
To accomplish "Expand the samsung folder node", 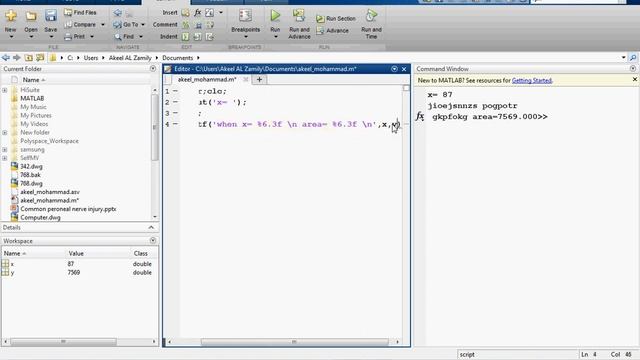I will click(5, 149).
